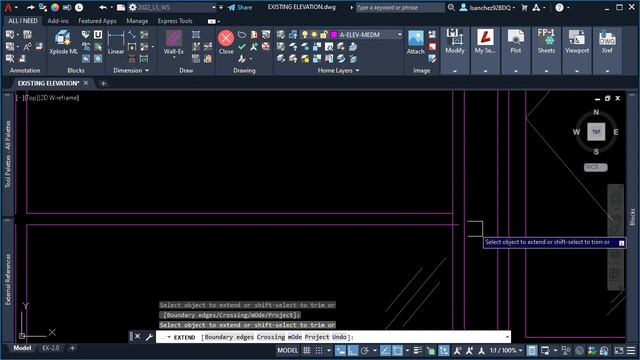Select the Model layout tab

point(22,348)
